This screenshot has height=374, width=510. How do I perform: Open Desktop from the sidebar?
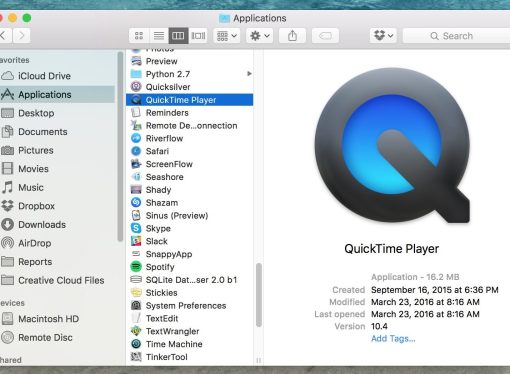click(x=57, y=113)
